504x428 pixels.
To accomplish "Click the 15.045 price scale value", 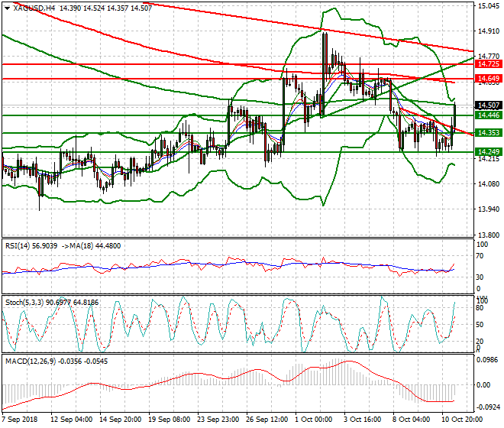I will (x=489, y=6).
